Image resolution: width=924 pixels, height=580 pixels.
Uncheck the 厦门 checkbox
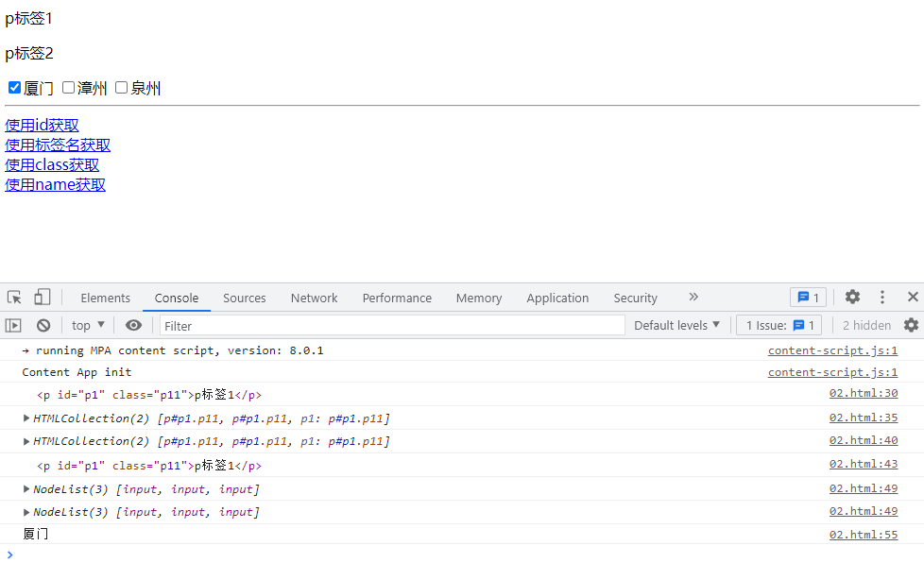[x=14, y=88]
